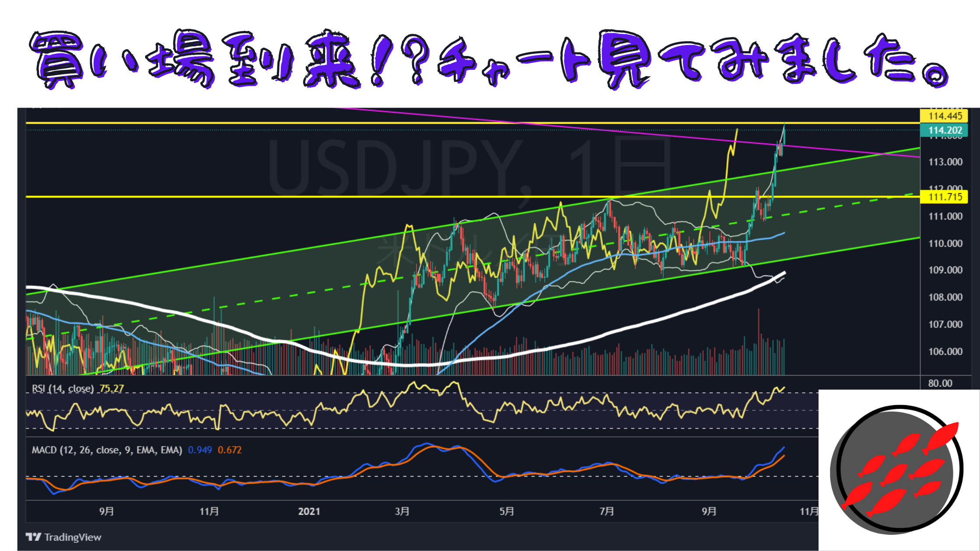Click the 2021 year label on time axis
The width and height of the screenshot is (980, 551).
point(309,511)
